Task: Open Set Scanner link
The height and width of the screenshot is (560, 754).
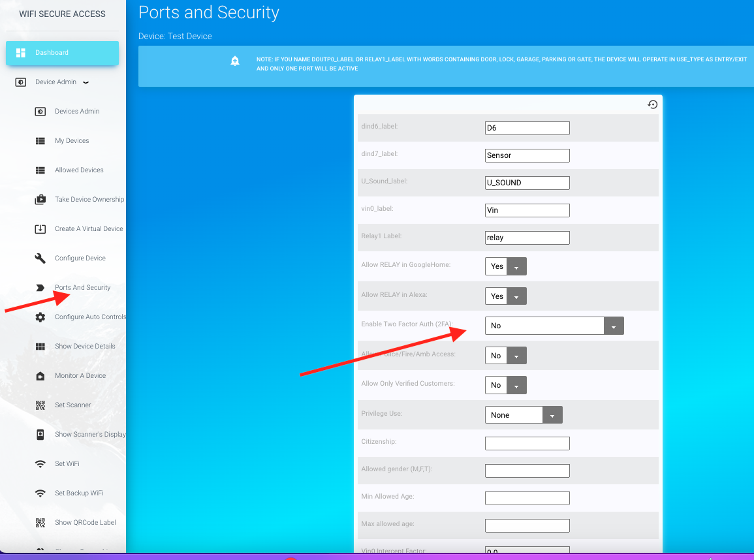Action: click(x=72, y=405)
